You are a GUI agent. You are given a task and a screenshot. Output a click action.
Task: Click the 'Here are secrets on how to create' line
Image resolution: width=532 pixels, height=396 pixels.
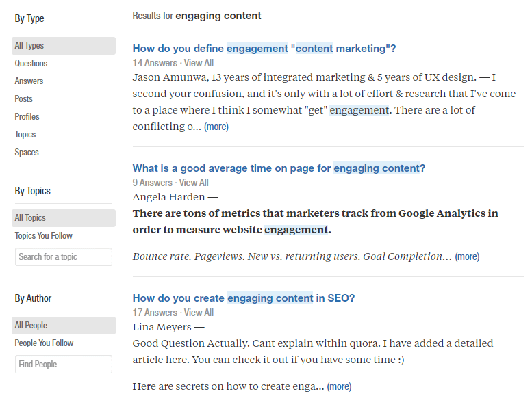coord(228,386)
